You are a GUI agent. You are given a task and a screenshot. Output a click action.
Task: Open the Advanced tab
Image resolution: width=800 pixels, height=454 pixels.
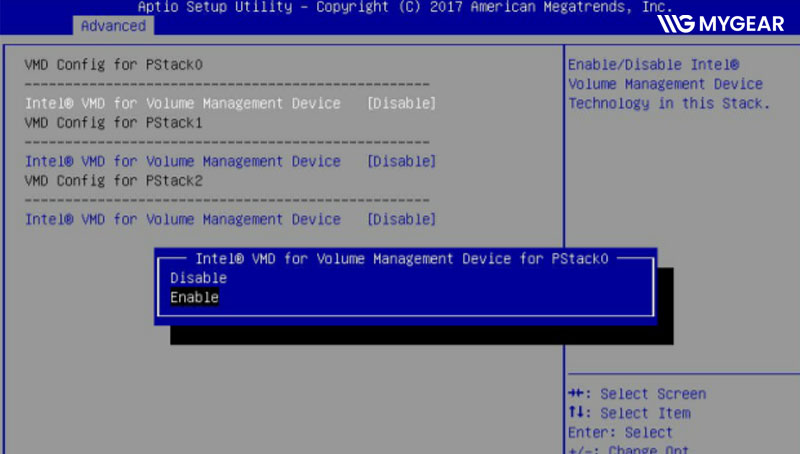pyautogui.click(x=113, y=25)
